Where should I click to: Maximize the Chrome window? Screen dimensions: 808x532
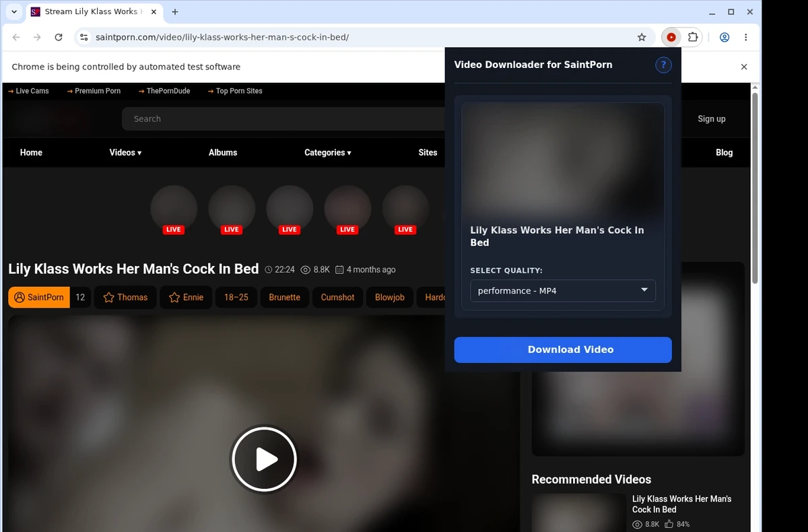point(731,12)
